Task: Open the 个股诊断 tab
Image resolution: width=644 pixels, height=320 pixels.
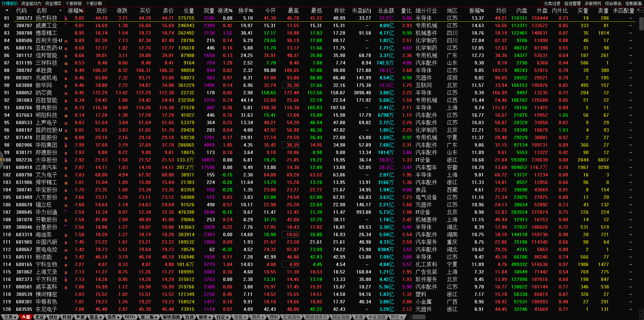Action: pos(94,3)
